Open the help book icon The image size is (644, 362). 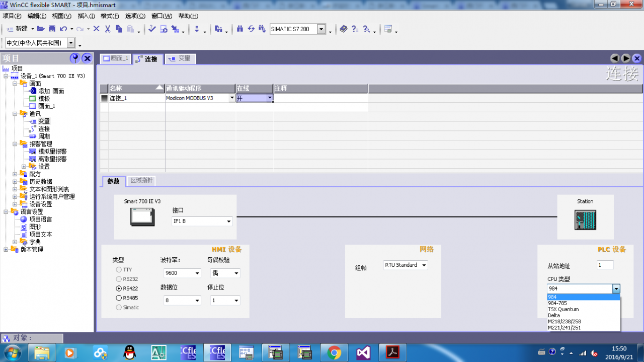tap(344, 29)
